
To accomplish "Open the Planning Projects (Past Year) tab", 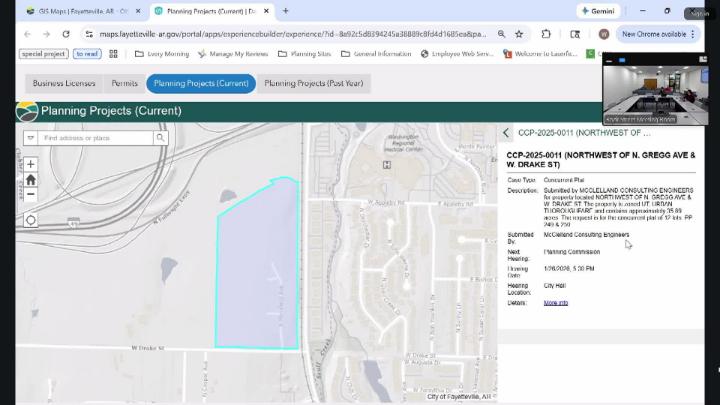I will pyautogui.click(x=313, y=84).
